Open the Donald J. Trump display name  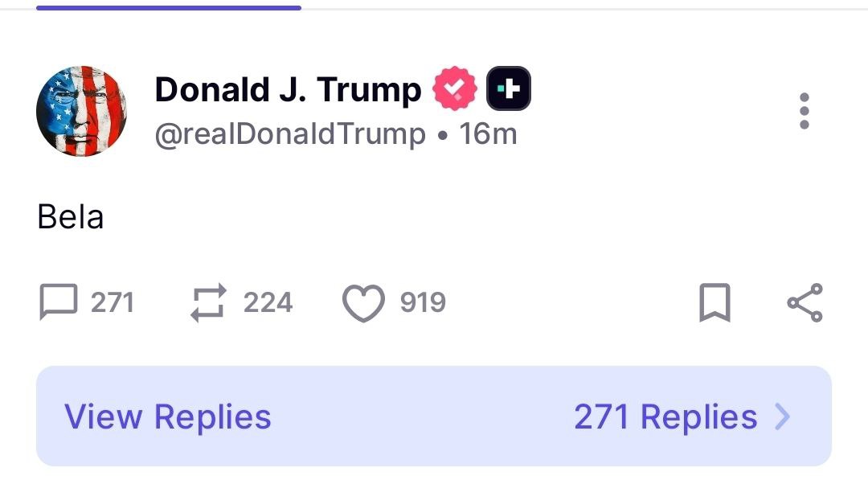click(x=288, y=90)
